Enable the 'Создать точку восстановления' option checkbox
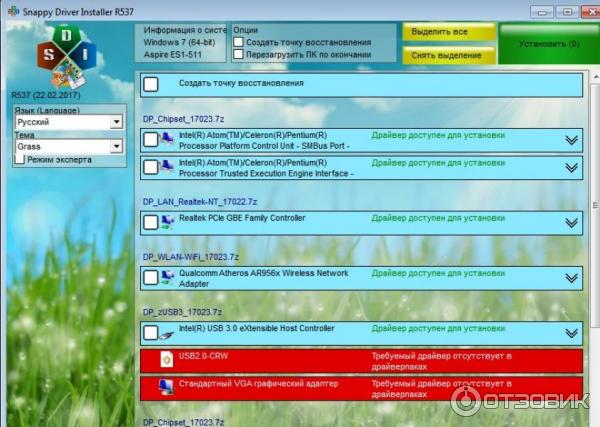Image resolution: width=600 pixels, height=427 pixels. pos(238,43)
